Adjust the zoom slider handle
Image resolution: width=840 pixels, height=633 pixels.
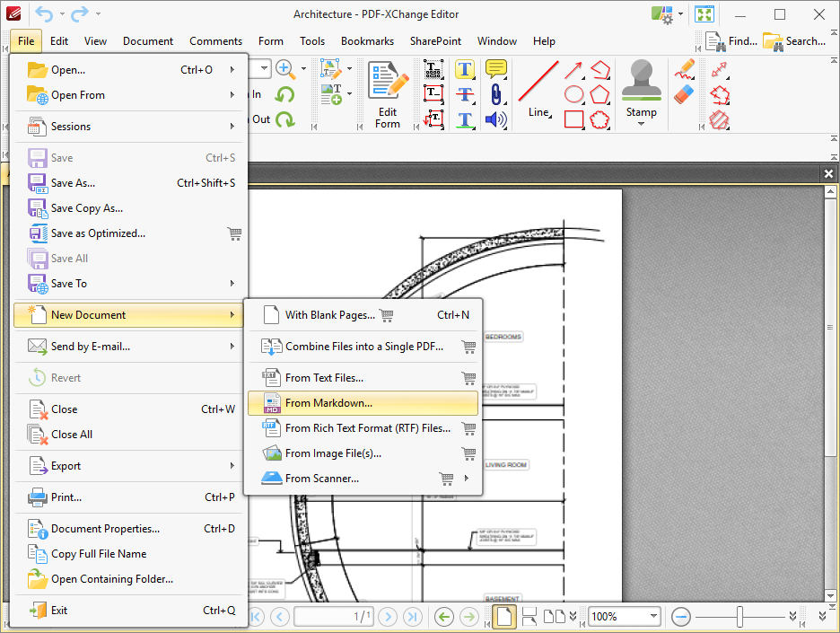[739, 616]
